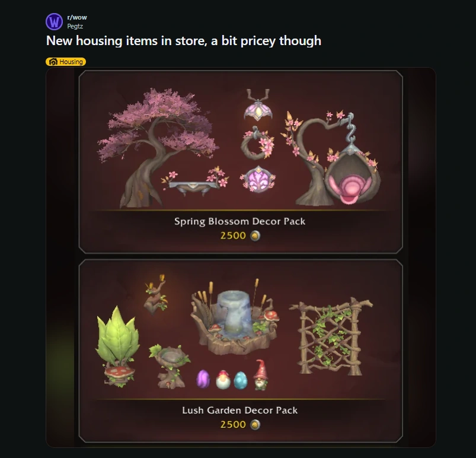Click the Spring Blossom pack gold coin icon
Viewport: 476px width, 458px height.
pos(255,236)
